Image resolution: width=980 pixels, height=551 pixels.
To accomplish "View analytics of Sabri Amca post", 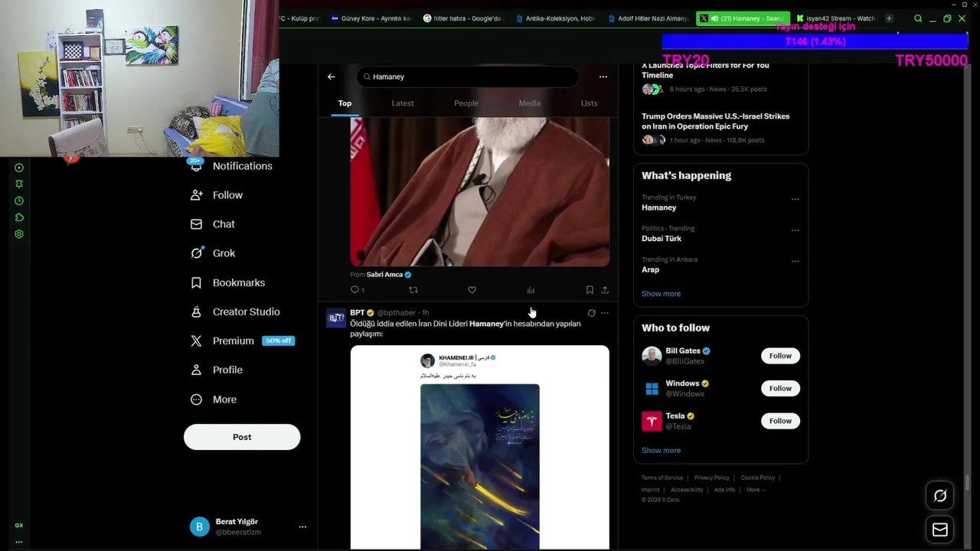I will click(531, 290).
